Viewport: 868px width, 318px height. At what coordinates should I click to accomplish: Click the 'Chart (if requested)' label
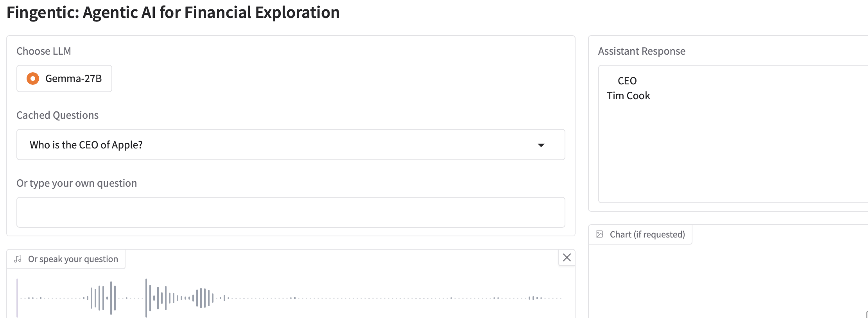click(647, 234)
